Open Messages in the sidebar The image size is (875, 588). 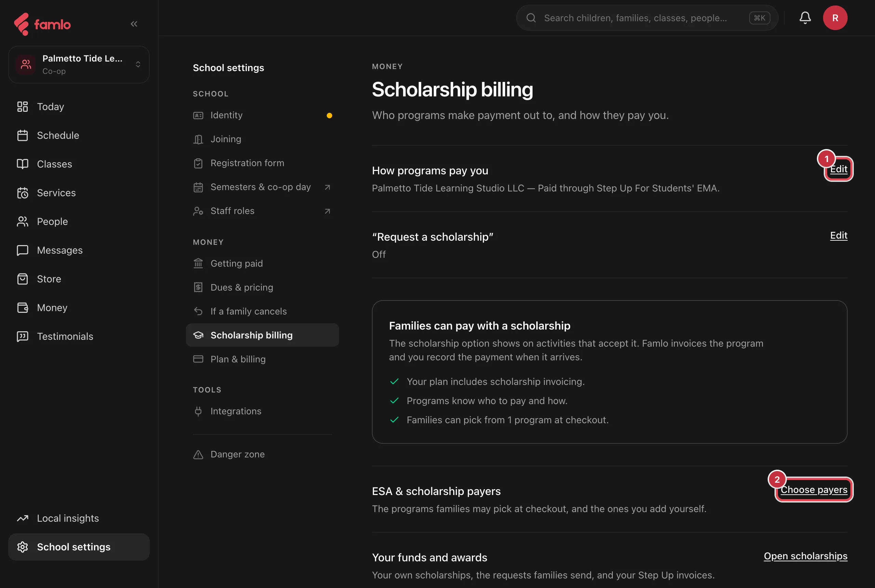[79, 250]
